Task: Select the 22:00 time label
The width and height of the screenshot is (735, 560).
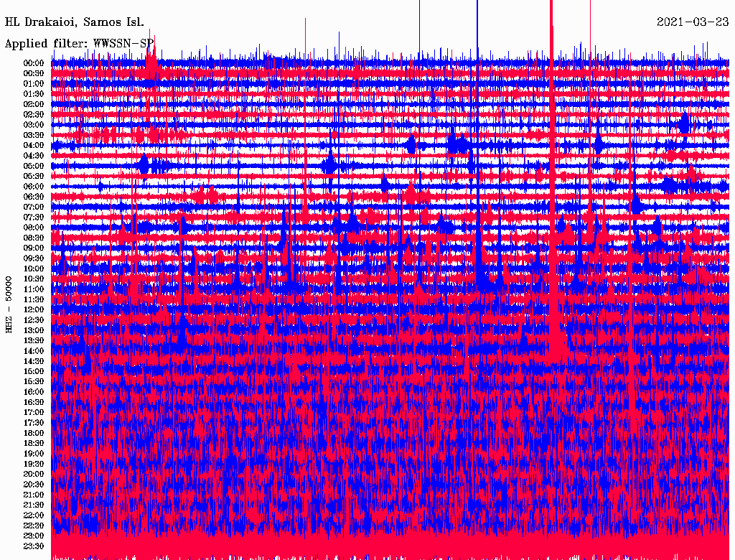Action: click(34, 515)
